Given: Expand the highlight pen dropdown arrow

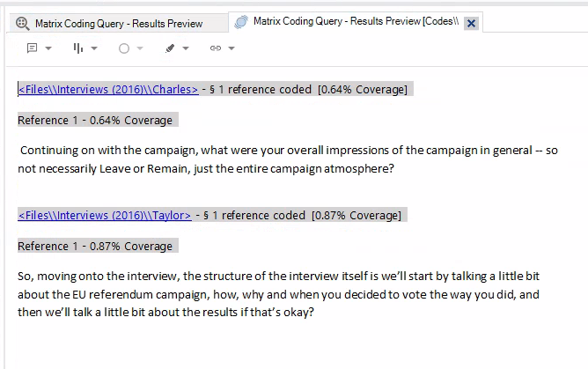Looking at the screenshot, I should (186, 48).
